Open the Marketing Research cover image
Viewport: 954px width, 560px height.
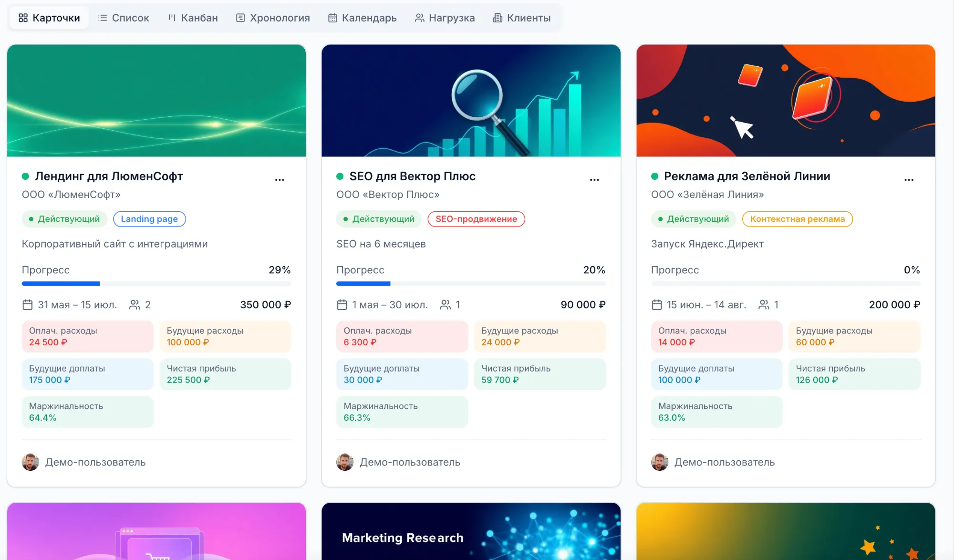[x=471, y=531]
